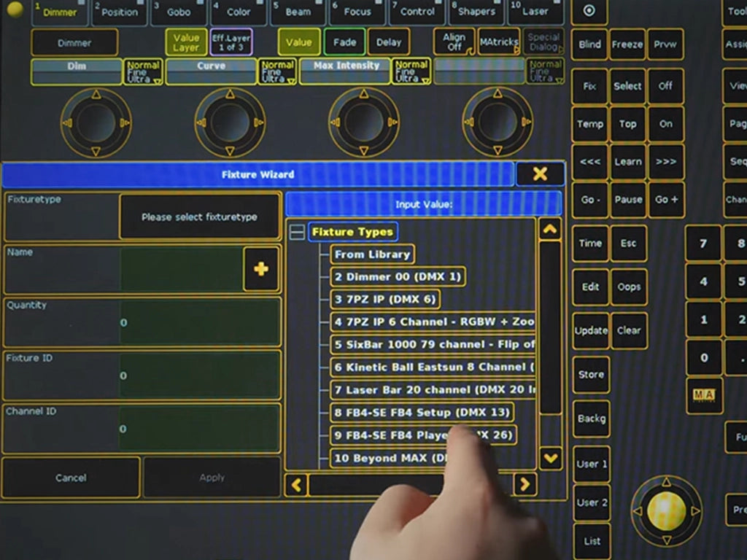The width and height of the screenshot is (747, 560).
Task: Click the yellow plus icon beside Name
Action: [260, 269]
